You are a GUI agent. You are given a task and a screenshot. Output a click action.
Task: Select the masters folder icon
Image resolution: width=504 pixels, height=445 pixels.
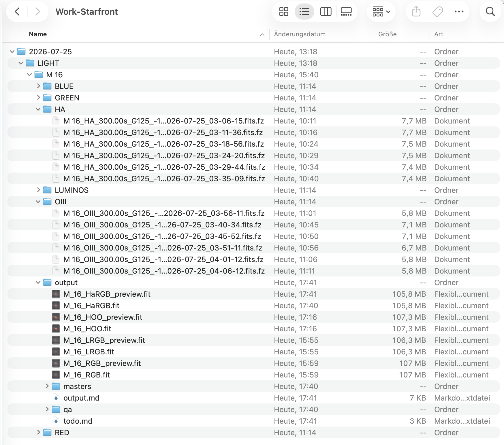click(56, 386)
